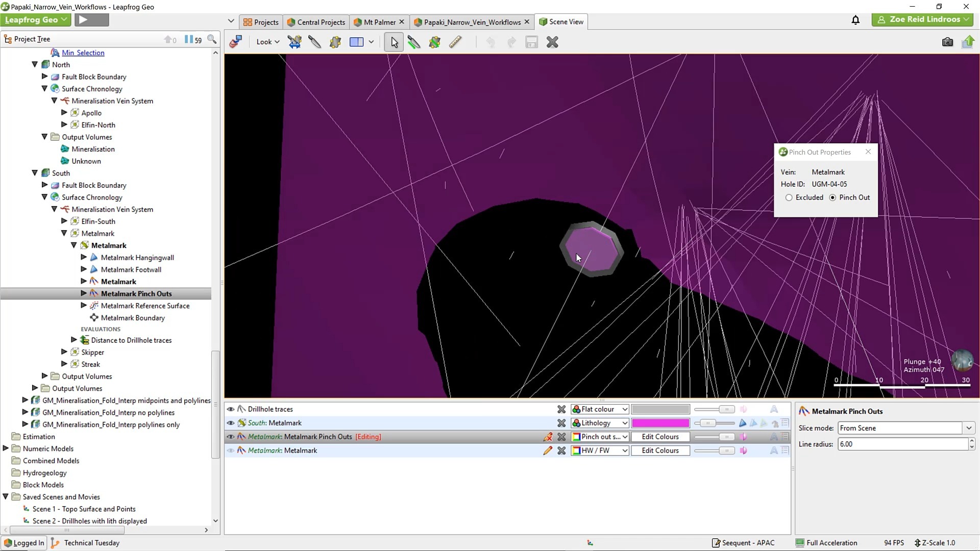Hide Drillhole traces with the eye toggle
The width and height of the screenshot is (980, 551).
tap(231, 409)
